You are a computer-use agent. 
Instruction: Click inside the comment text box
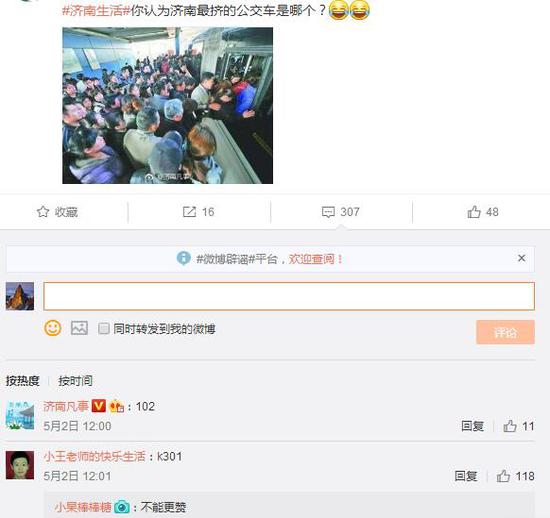point(289,296)
